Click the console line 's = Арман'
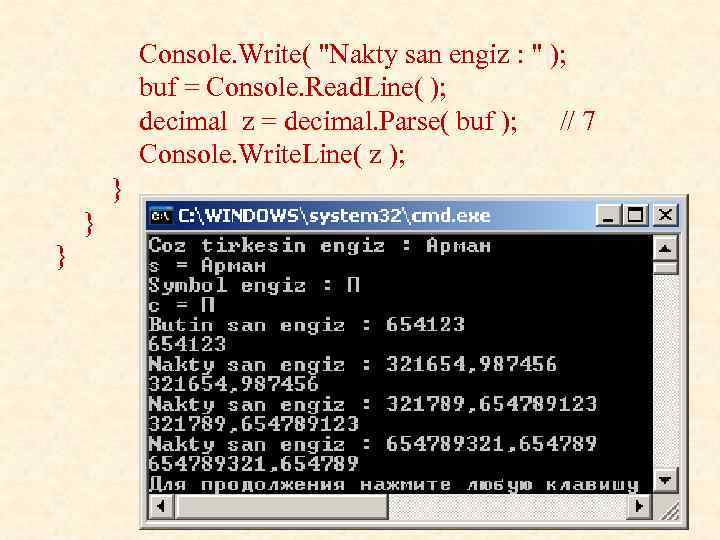Screen dimensions: 720x540 click(207, 265)
